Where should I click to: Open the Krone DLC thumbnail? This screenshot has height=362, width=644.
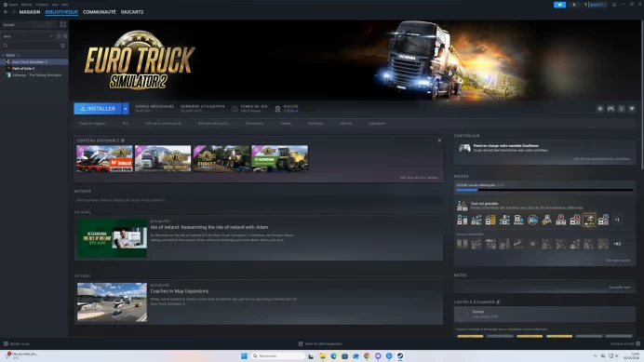(x=280, y=158)
